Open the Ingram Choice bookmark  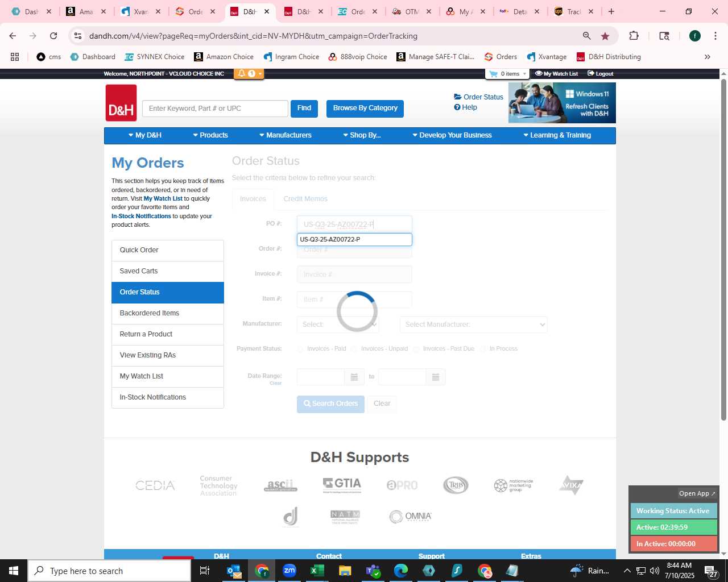click(291, 57)
